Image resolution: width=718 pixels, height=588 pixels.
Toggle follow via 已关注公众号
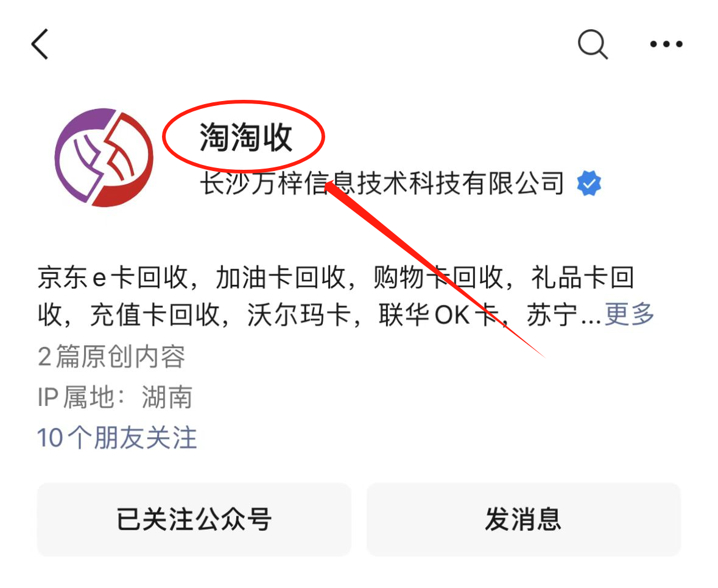pyautogui.click(x=194, y=519)
